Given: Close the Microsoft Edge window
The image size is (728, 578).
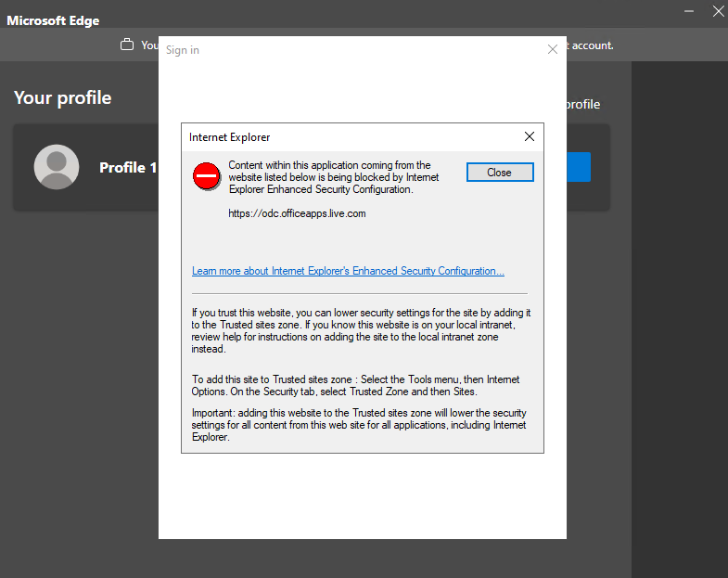Looking at the screenshot, I should tap(718, 11).
